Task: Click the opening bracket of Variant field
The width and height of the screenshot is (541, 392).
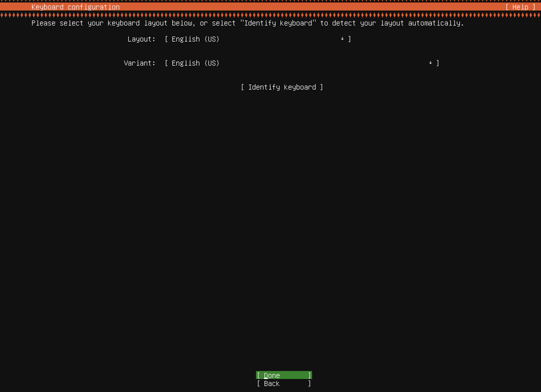Action: (x=166, y=63)
